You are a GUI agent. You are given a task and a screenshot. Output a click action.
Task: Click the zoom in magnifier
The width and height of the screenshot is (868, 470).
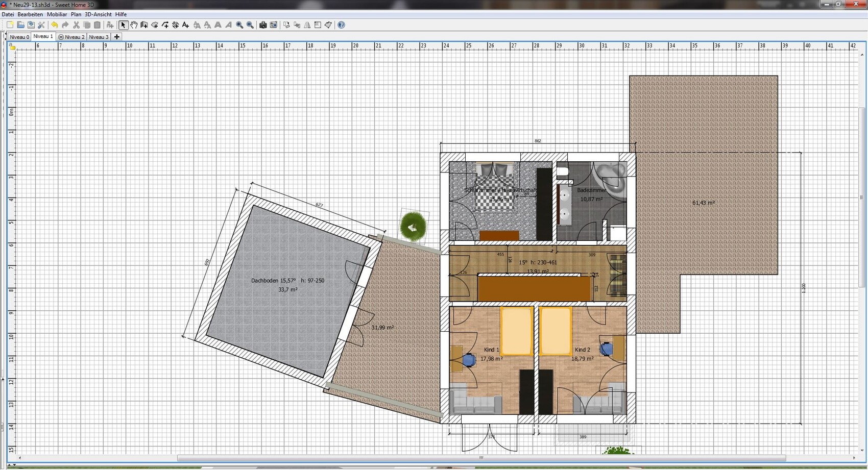239,25
